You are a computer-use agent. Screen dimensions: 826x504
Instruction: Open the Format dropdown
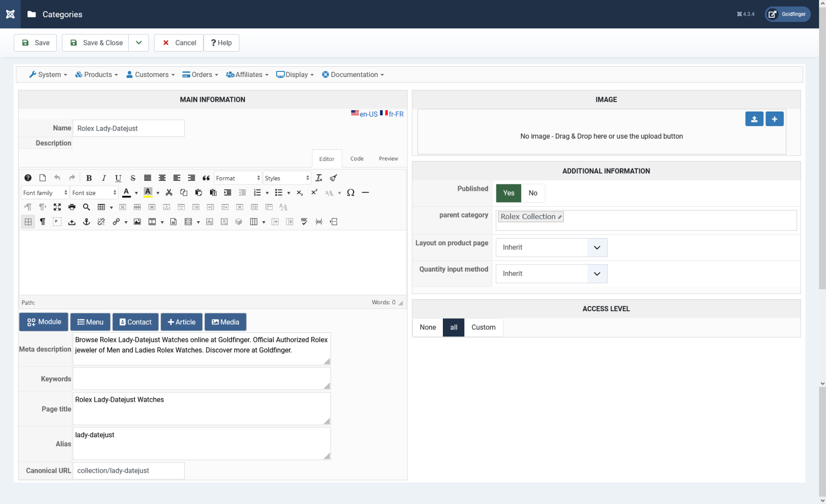click(x=238, y=178)
